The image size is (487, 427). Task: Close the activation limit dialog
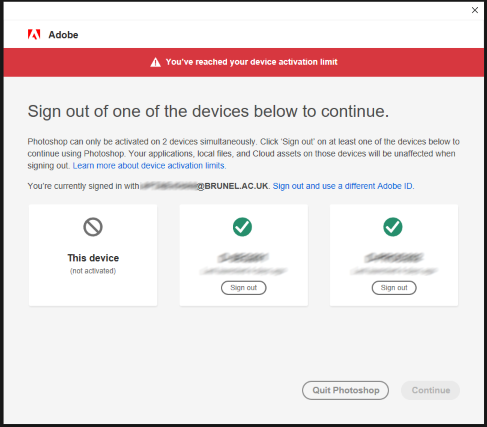tap(475, 10)
